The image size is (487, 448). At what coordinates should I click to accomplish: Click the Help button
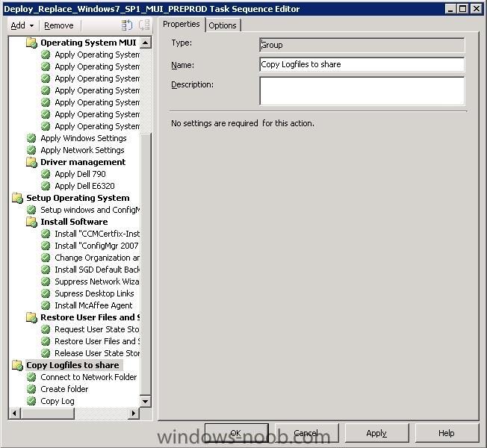pyautogui.click(x=446, y=433)
